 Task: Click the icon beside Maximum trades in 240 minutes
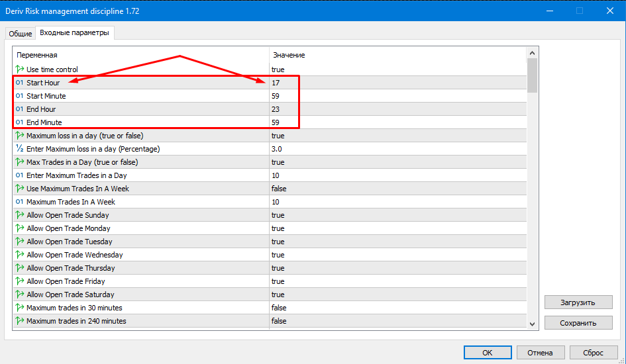click(20, 320)
